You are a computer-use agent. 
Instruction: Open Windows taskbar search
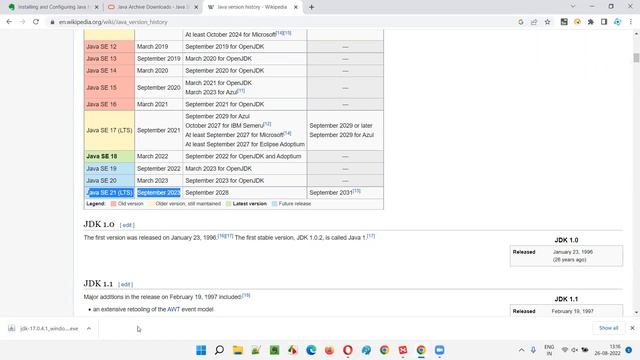[x=219, y=350]
